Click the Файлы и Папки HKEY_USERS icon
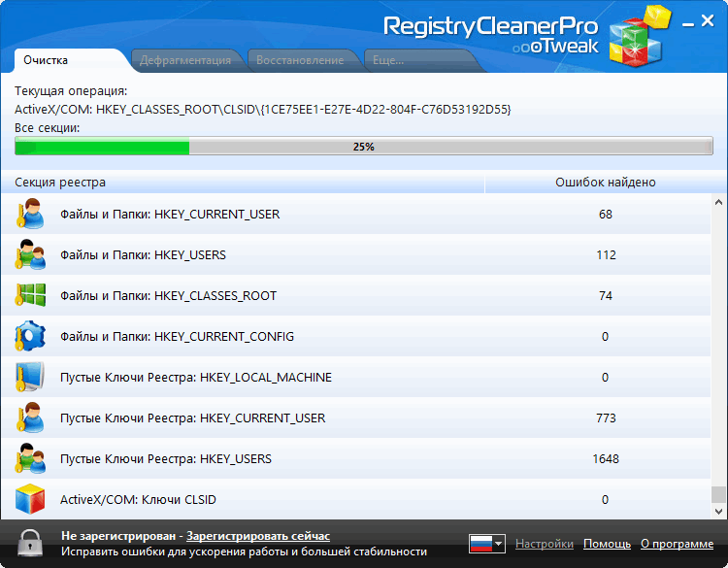Viewport: 728px width, 568px height. [30, 254]
